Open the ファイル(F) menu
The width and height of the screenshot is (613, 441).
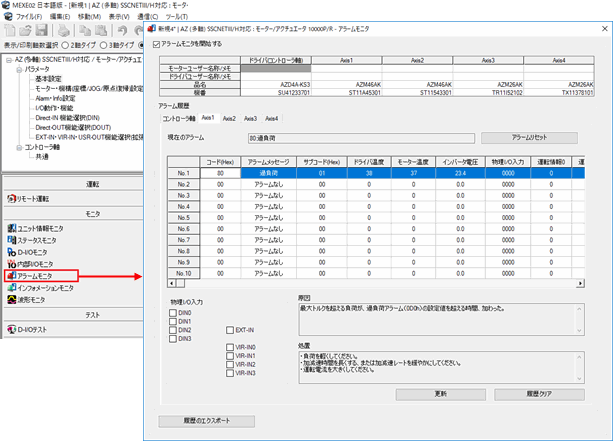28,17
